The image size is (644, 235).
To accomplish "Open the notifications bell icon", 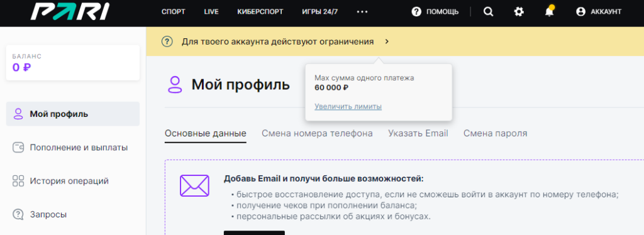I will pyautogui.click(x=549, y=11).
